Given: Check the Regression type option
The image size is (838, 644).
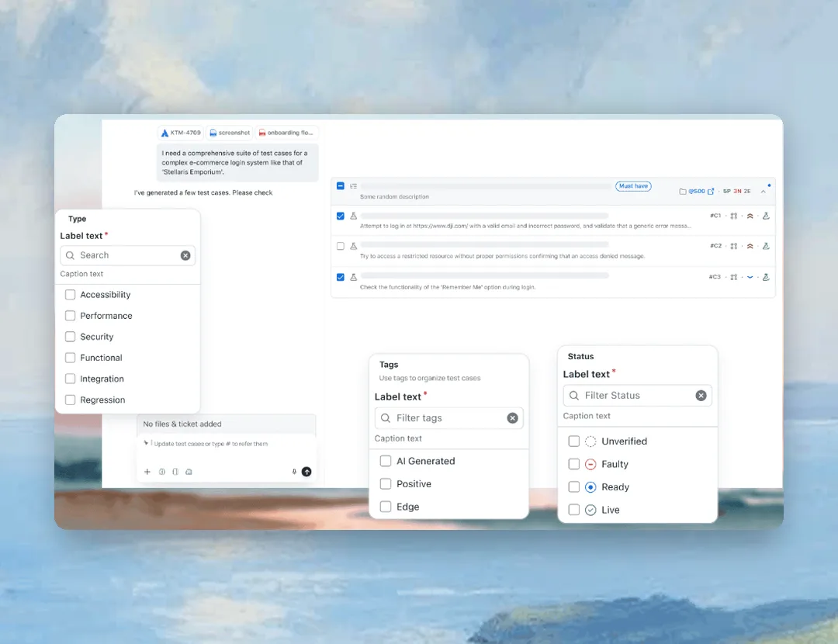Looking at the screenshot, I should [x=70, y=400].
